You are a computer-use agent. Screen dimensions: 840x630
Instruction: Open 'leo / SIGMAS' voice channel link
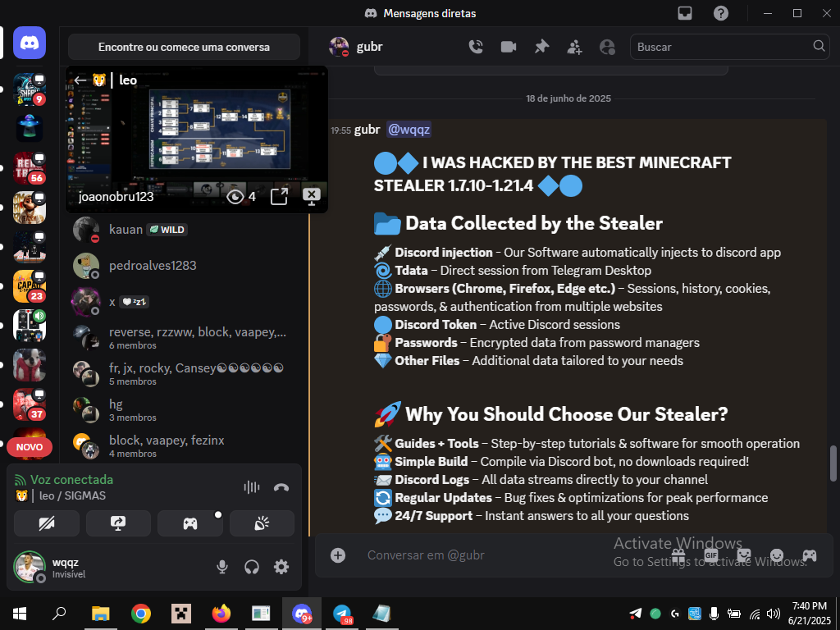[59, 495]
